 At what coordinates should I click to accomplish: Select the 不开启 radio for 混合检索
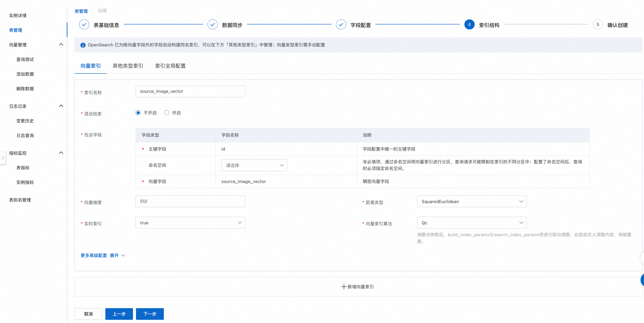(138, 113)
